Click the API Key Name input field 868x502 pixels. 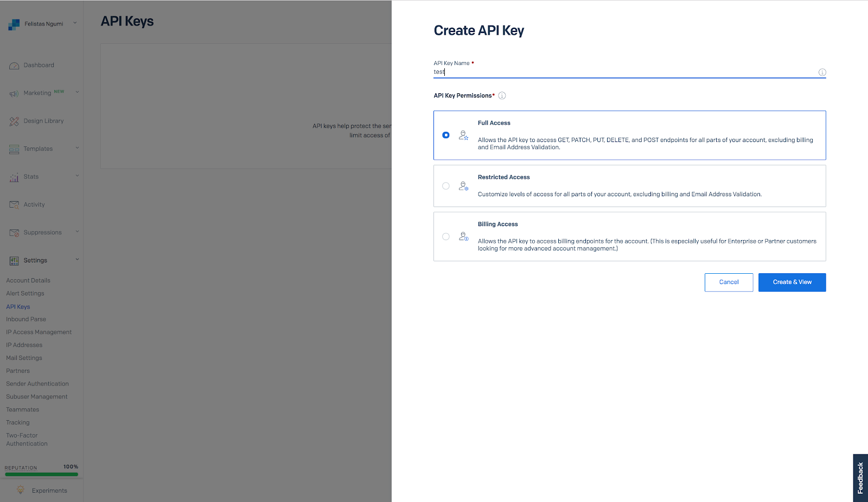tap(624, 72)
